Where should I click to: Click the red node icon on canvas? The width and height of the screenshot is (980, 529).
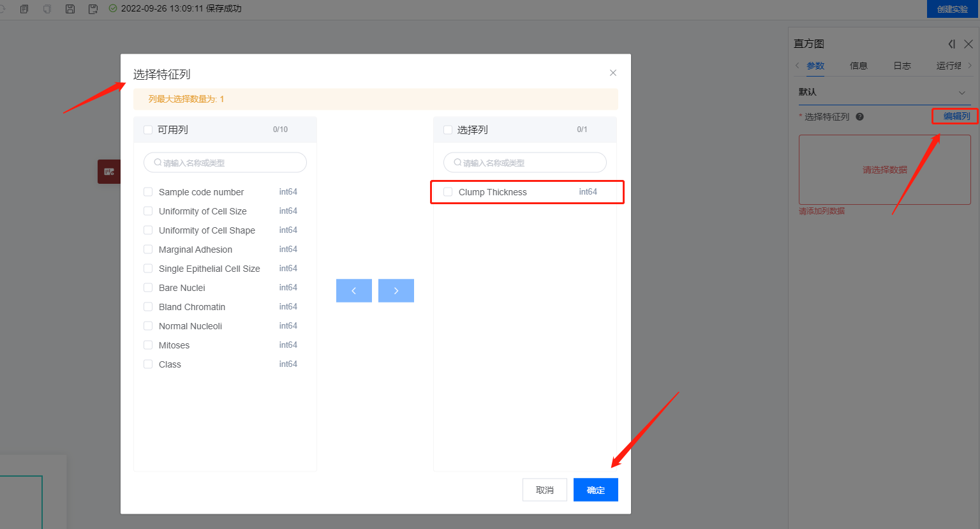109,172
